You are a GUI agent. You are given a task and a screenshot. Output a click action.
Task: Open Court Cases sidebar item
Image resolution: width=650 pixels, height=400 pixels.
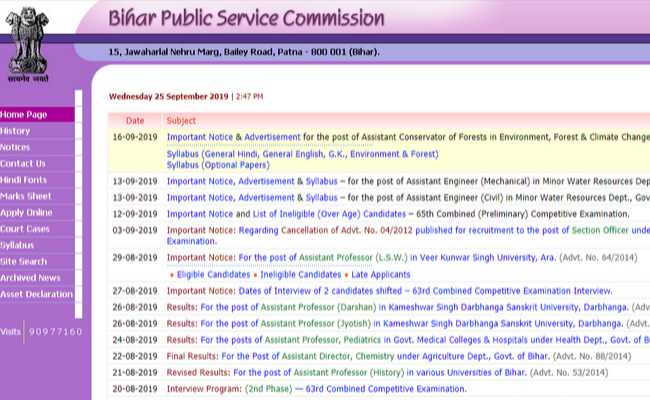25,229
